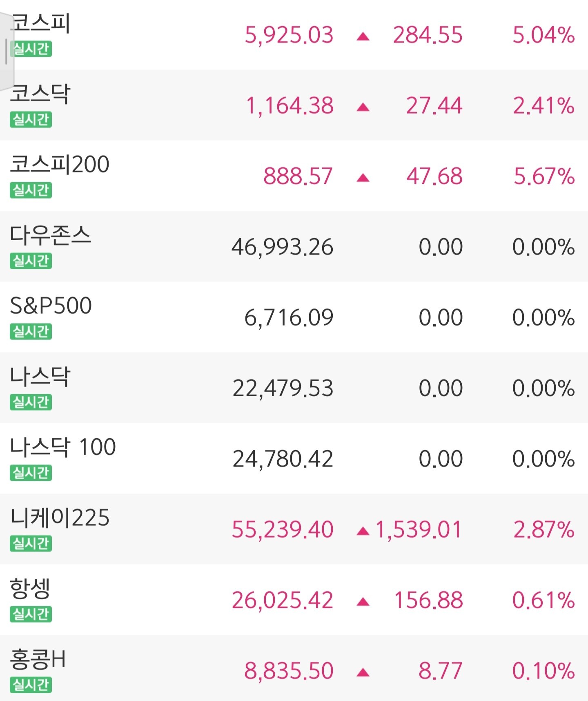Tap the 실시간 badge under 항셍
Image resolution: width=588 pixels, height=701 pixels.
pyautogui.click(x=31, y=614)
